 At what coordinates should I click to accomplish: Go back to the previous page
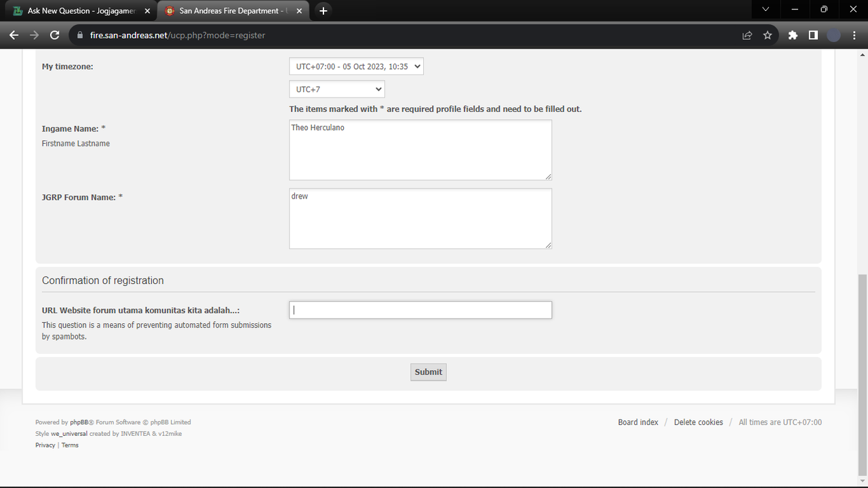[x=14, y=35]
